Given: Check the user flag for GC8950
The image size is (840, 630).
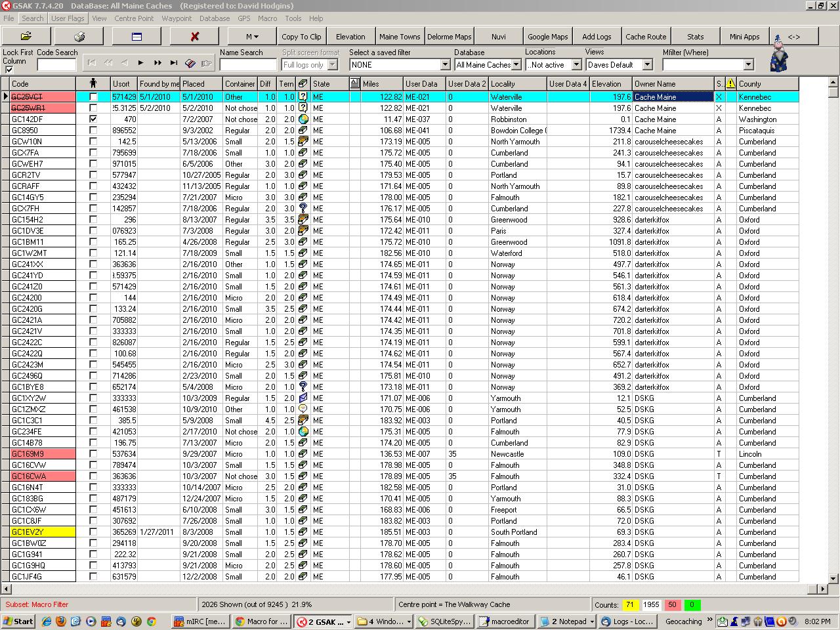Looking at the screenshot, I should point(93,131).
